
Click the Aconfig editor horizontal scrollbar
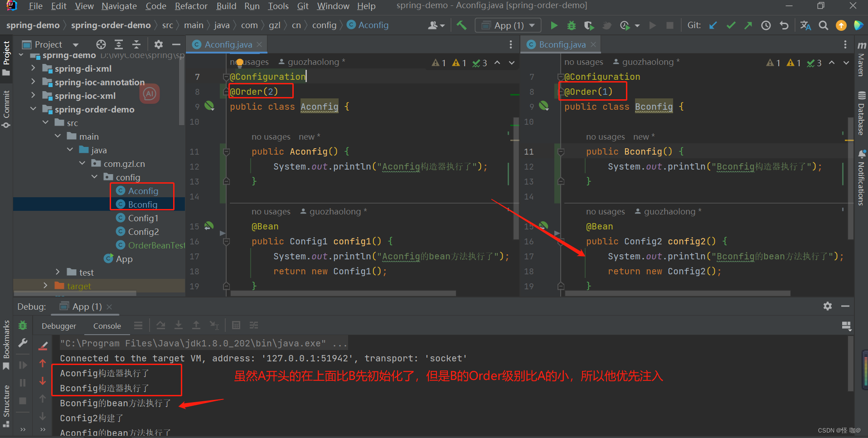(x=343, y=293)
